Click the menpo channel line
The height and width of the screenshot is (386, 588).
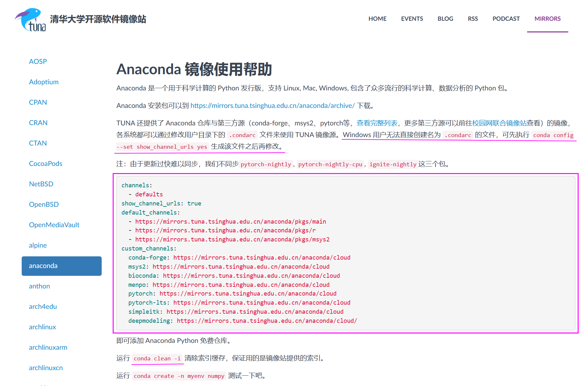[x=229, y=285]
